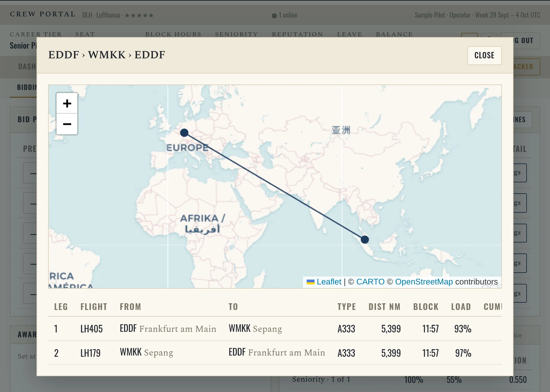
Task: Click the EUROPE label on the map
Action: [187, 148]
